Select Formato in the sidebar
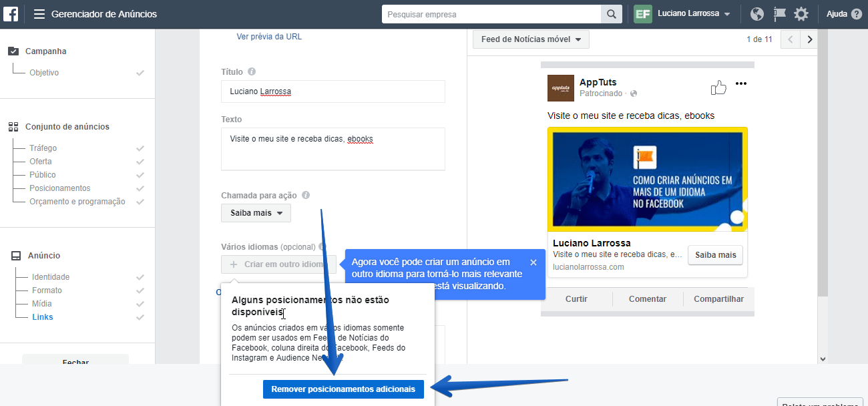868x406 pixels. click(x=47, y=290)
